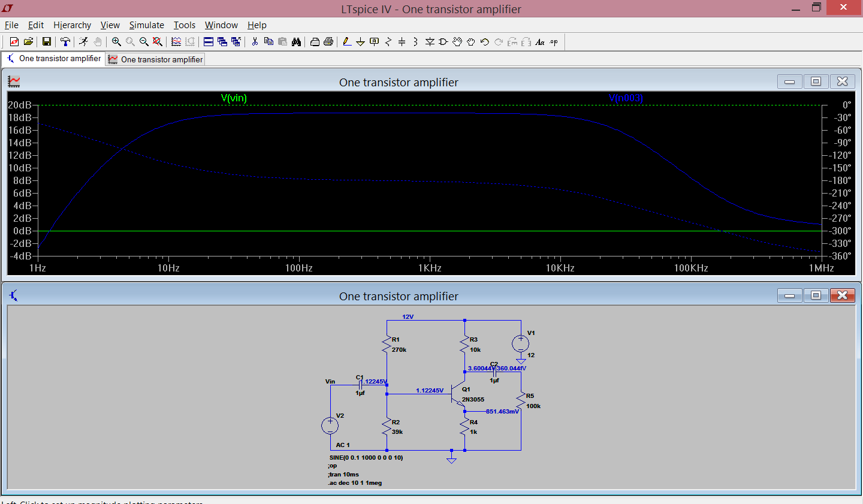This screenshot has width=863, height=504.
Task: Click voltage source V1 in schematic
Action: (x=520, y=343)
